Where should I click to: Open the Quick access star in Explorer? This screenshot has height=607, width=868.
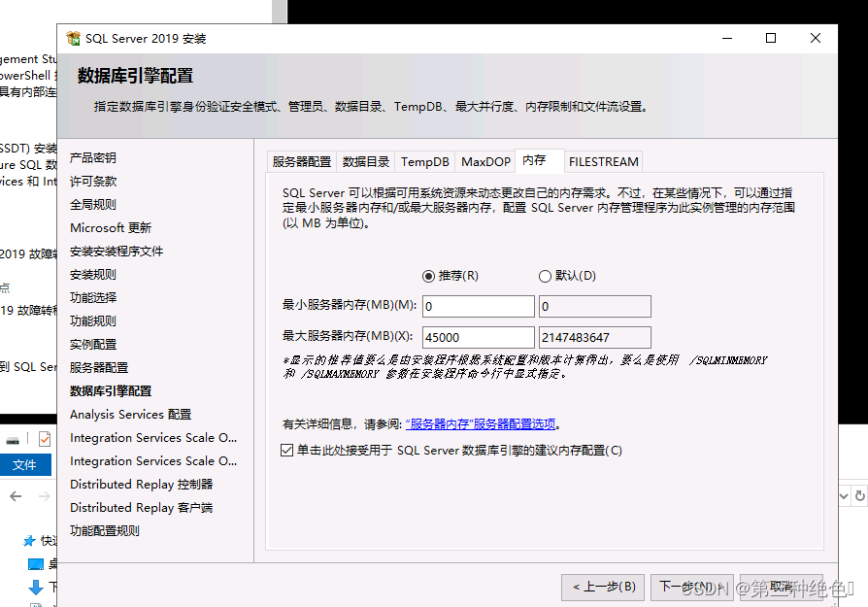point(29,541)
